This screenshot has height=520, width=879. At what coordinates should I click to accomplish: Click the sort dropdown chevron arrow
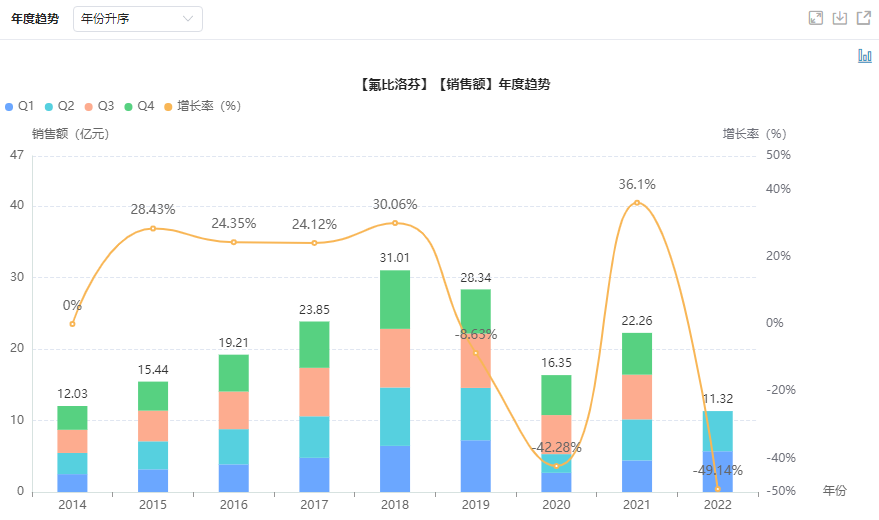coord(189,19)
